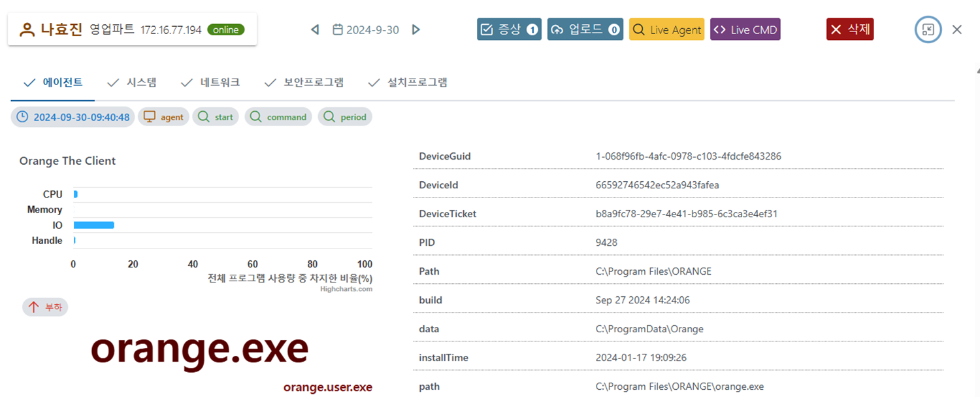Screen dimensions: 980x397
Task: Click the installTime value 2024-01-17 19:09:26
Action: click(641, 358)
